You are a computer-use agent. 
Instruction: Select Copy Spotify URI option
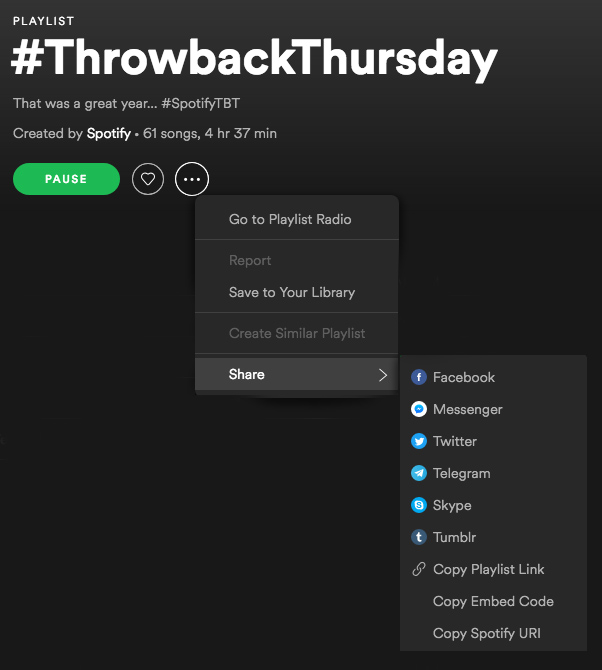[x=487, y=634]
